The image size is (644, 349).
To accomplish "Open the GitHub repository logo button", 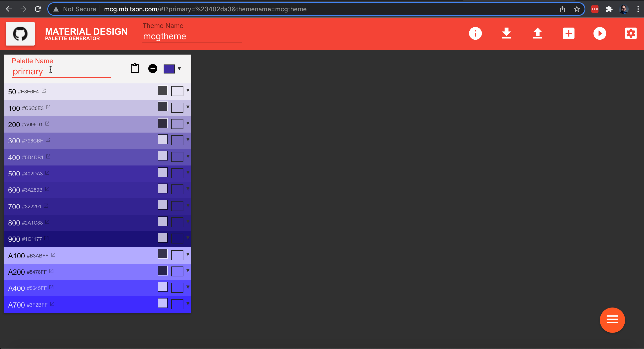I will pos(20,34).
